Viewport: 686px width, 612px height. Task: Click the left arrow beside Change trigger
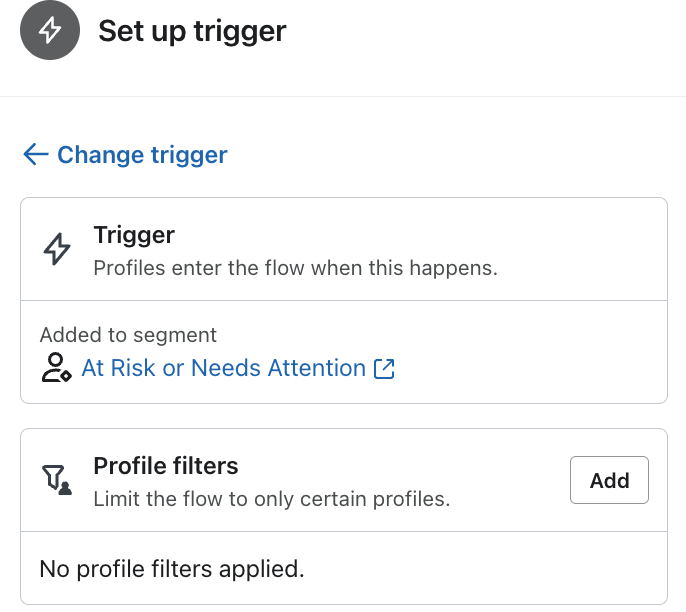coord(35,154)
